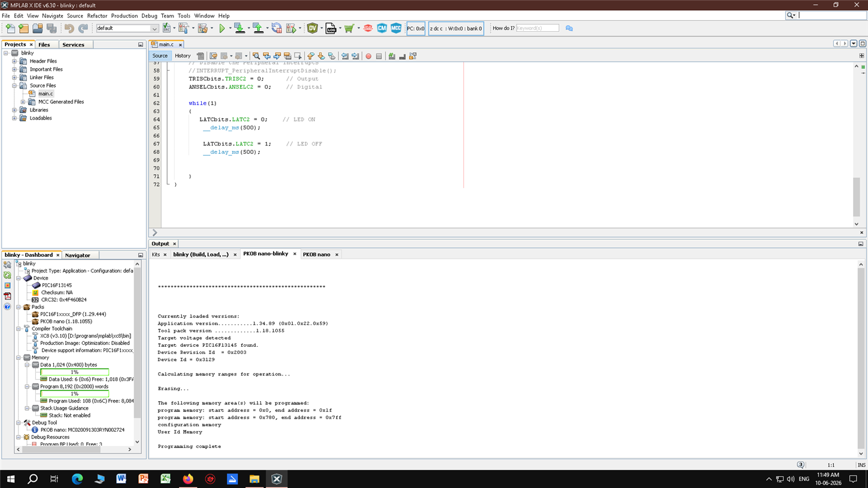Click the How do I keyword search field
868x488 pixels.
(537, 28)
